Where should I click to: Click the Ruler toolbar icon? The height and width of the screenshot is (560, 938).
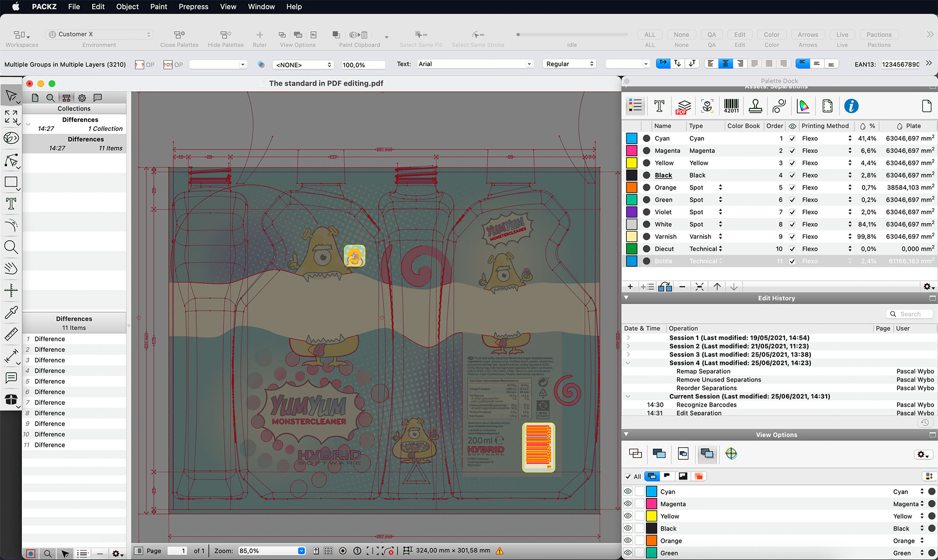[x=259, y=35]
